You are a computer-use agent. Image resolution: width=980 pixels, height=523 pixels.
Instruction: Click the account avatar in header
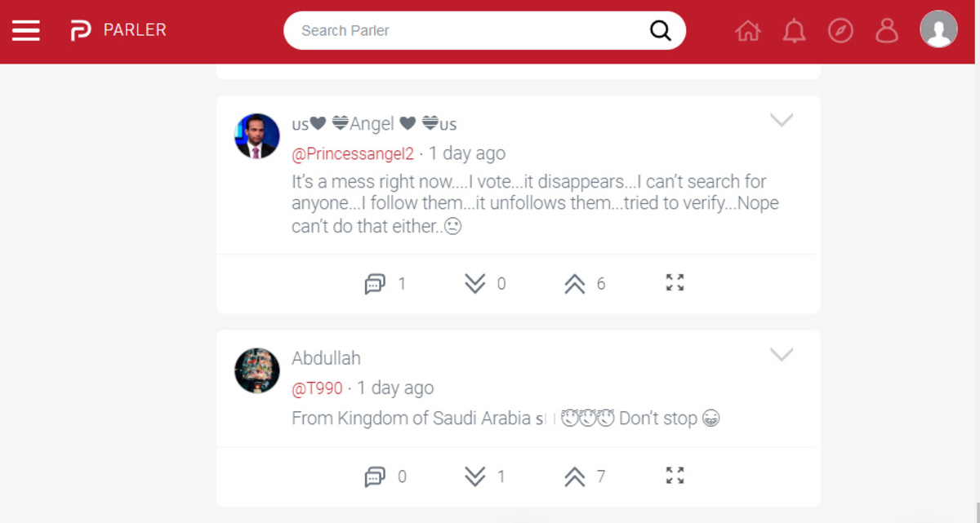[938, 30]
